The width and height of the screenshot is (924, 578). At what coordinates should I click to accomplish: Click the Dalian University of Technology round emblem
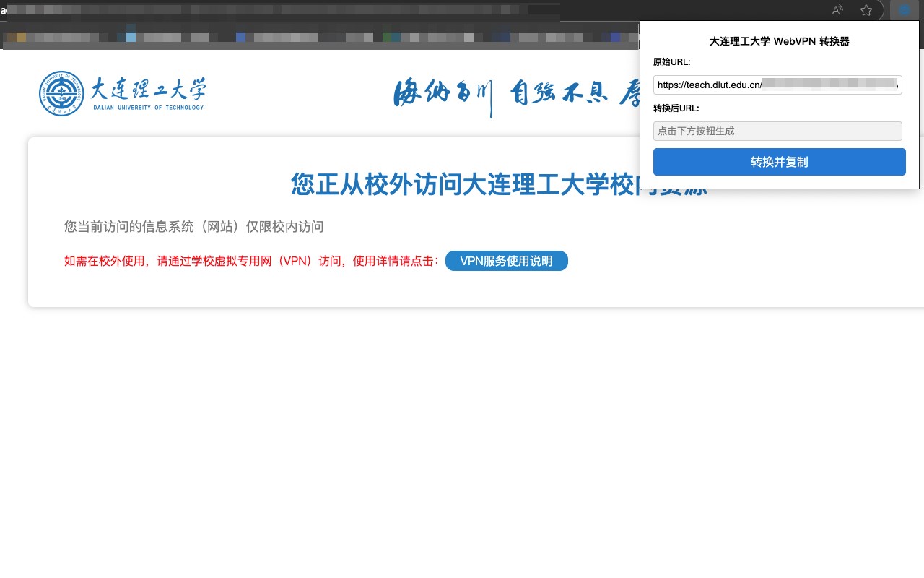tap(61, 93)
